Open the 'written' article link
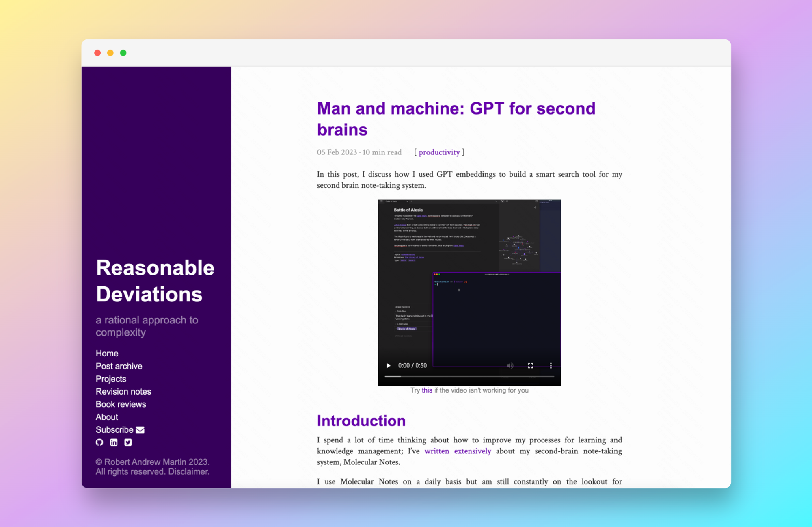Viewport: 812px width, 527px height. [x=437, y=451]
